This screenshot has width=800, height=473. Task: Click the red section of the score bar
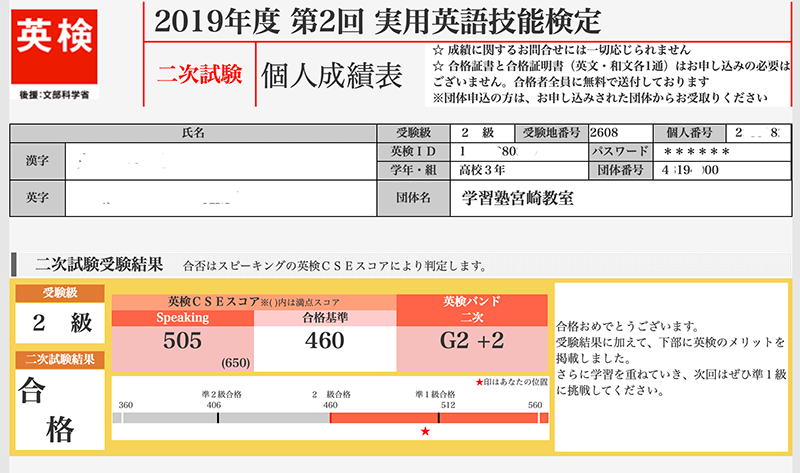(380, 418)
